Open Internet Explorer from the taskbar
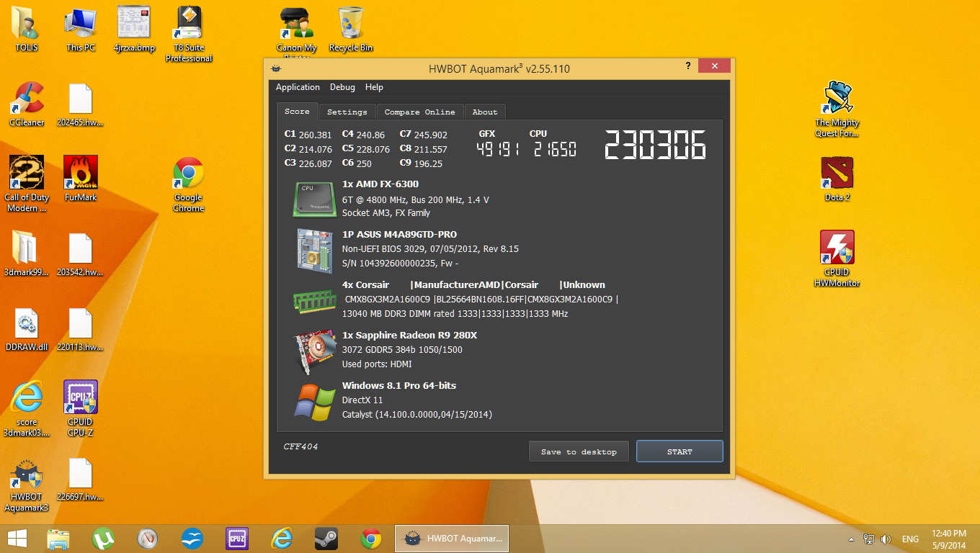Image resolution: width=980 pixels, height=553 pixels. [282, 539]
